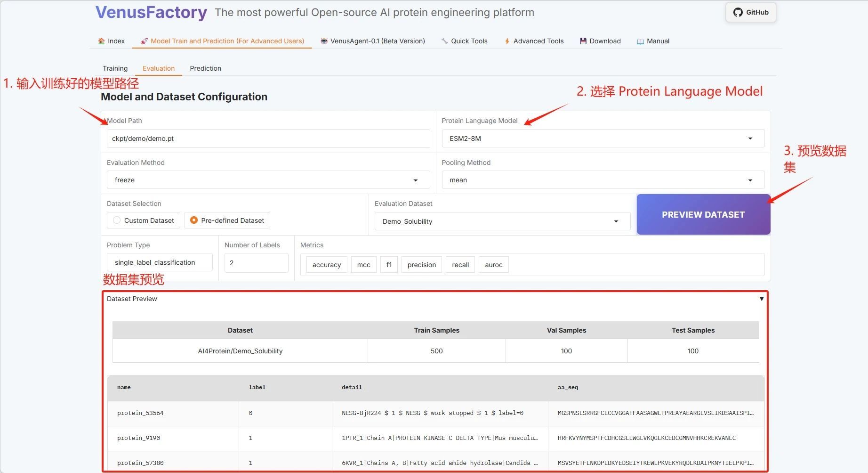Select the Pre-defined Dataset radio option
Viewport: 868px width, 473px height.
(x=193, y=220)
